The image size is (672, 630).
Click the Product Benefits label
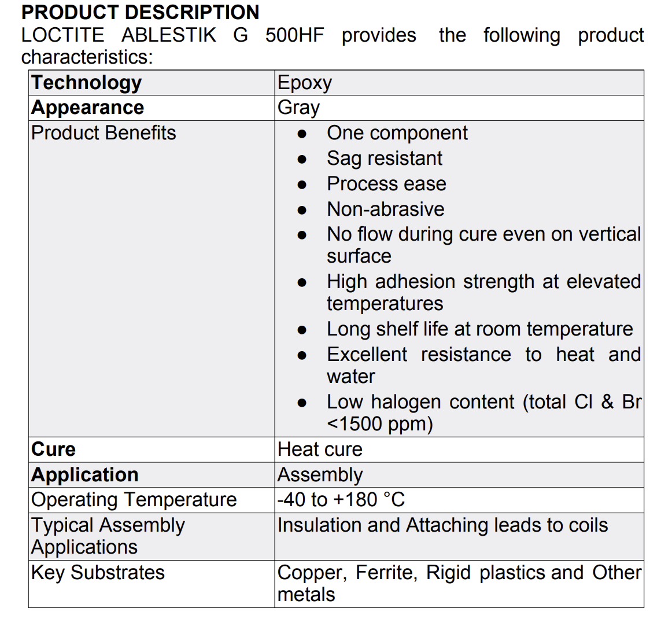[104, 133]
